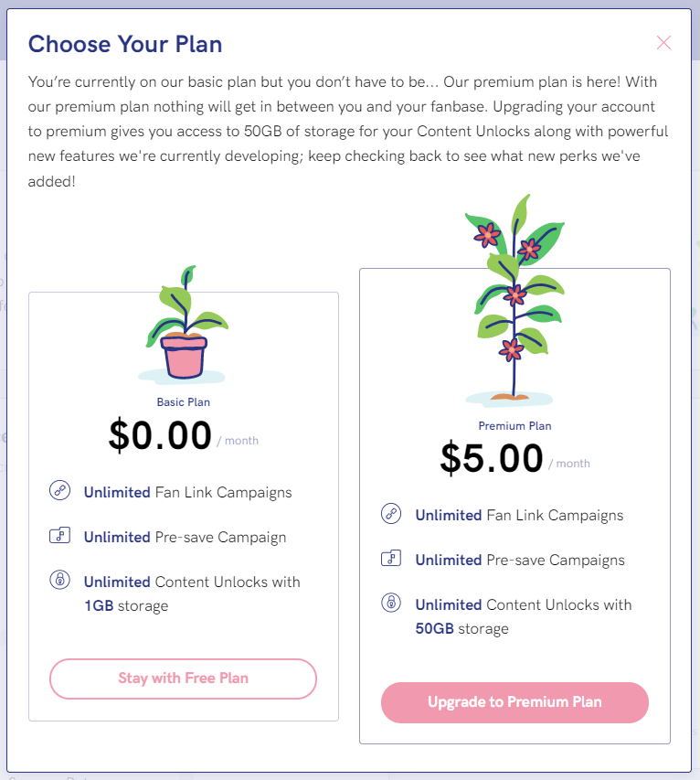The width and height of the screenshot is (700, 780).
Task: Close the Choose Your Plan dialog
Action: pyautogui.click(x=663, y=43)
